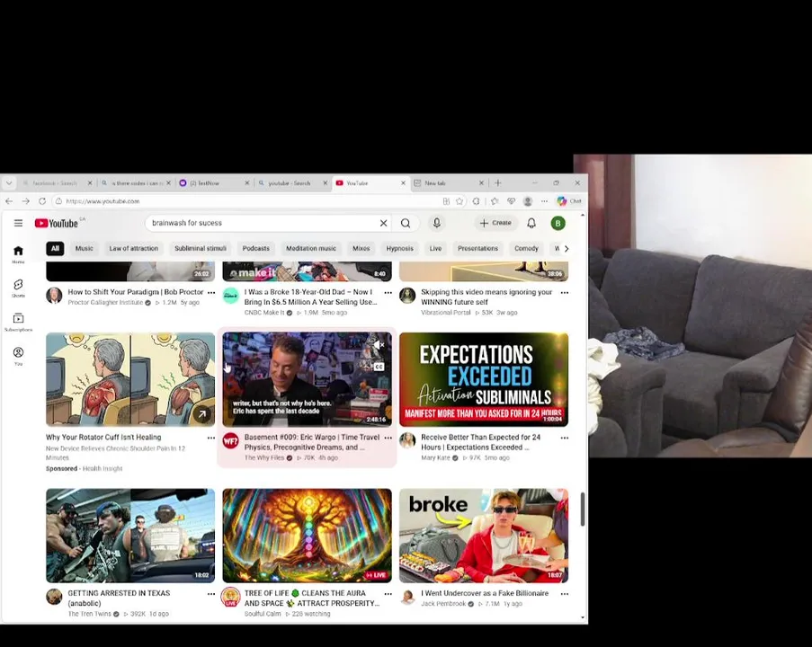Open How to Shift Your Paradigm title
Image resolution: width=812 pixels, height=647 pixels.
tap(136, 292)
